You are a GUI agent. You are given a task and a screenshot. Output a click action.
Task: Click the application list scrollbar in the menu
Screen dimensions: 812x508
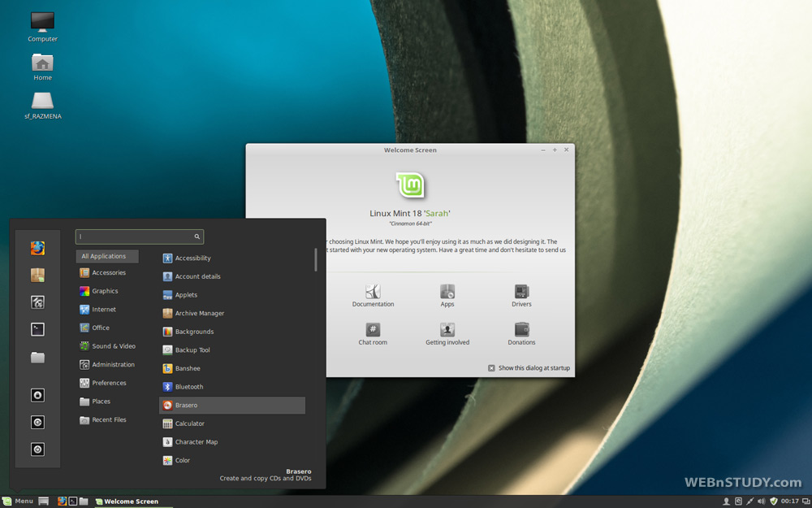tap(315, 260)
